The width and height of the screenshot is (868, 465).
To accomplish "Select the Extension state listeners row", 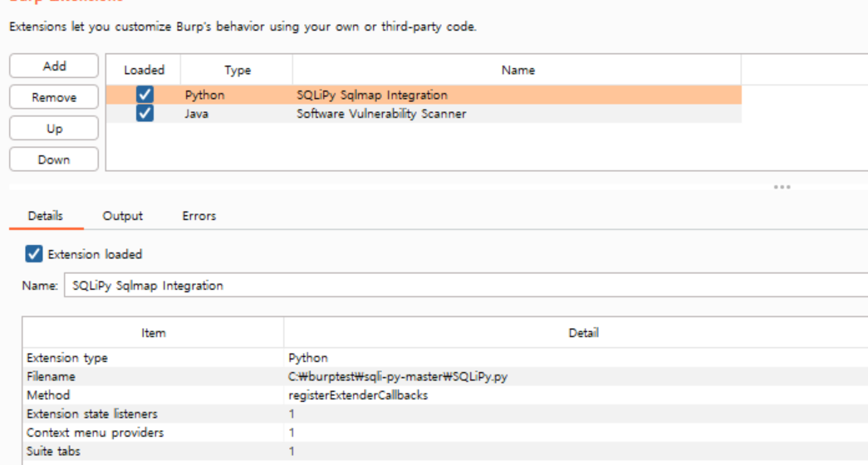I will point(445,414).
